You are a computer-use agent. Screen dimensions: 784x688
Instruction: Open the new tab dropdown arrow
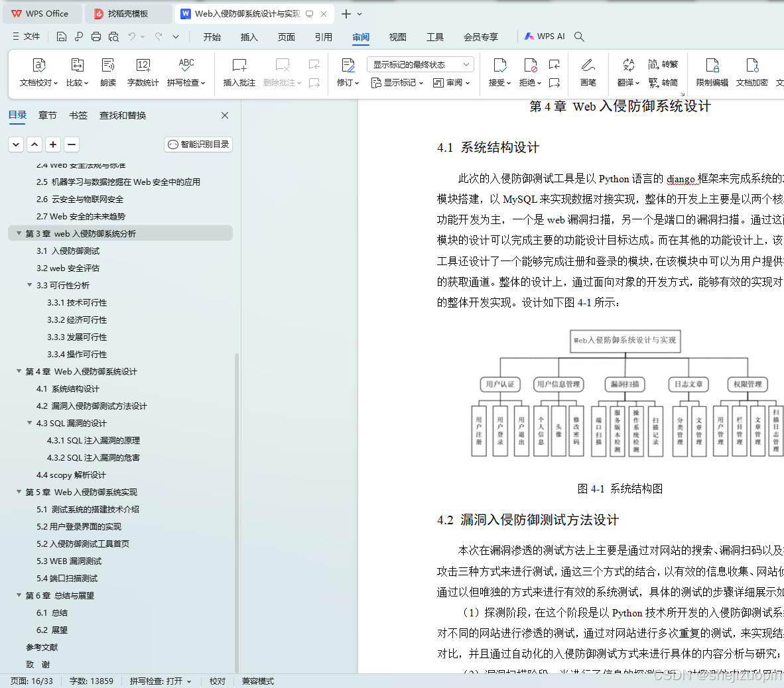pos(359,14)
